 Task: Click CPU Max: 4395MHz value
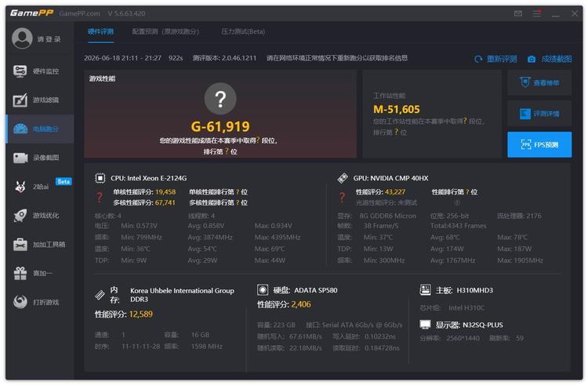click(278, 238)
